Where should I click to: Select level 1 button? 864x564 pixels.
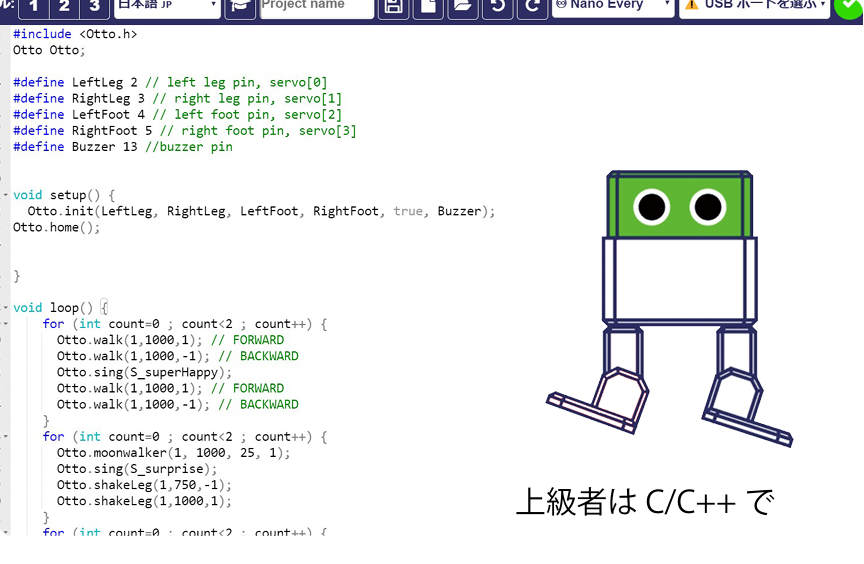(32, 6)
